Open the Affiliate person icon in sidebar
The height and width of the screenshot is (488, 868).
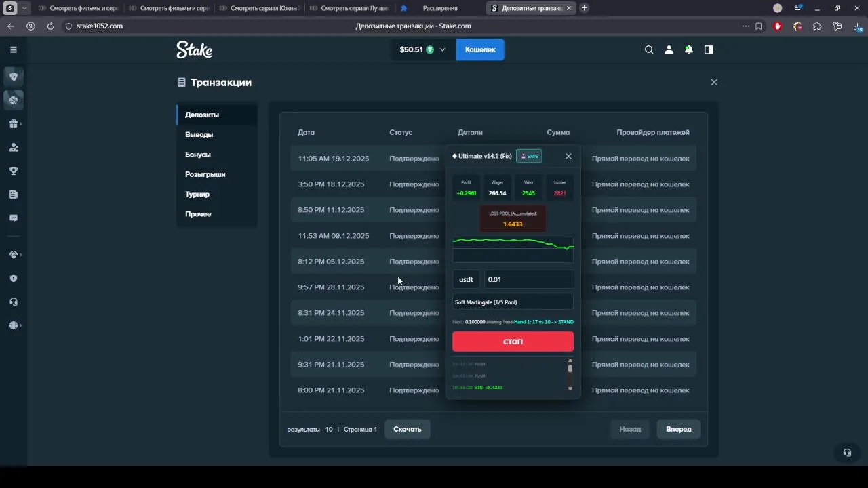13,147
